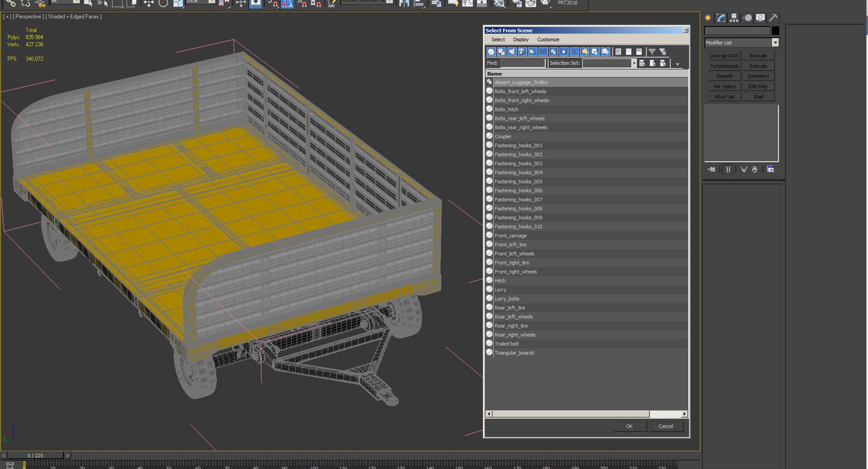Open the Utilities hammer panel tab
The image size is (868, 469).
pyautogui.click(x=774, y=18)
